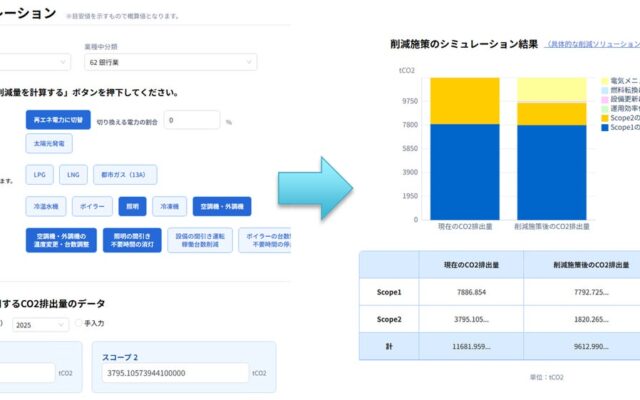Toggle 空調機・外調機の温度変更・台数調整 measure
The width and height of the screenshot is (640, 400).
[x=61, y=240]
